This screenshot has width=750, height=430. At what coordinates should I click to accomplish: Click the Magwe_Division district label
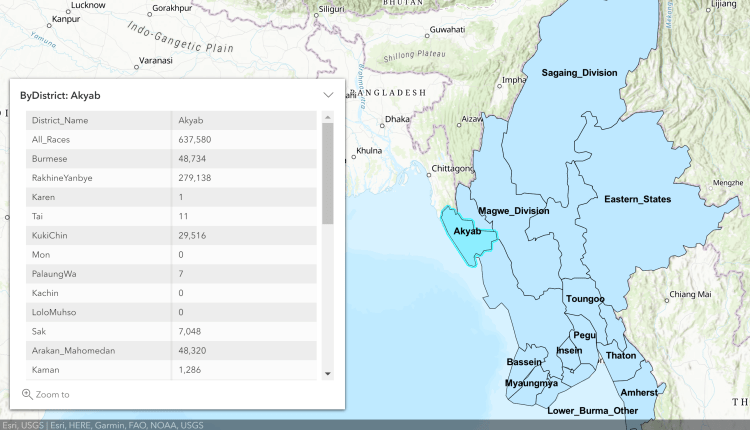click(x=513, y=211)
